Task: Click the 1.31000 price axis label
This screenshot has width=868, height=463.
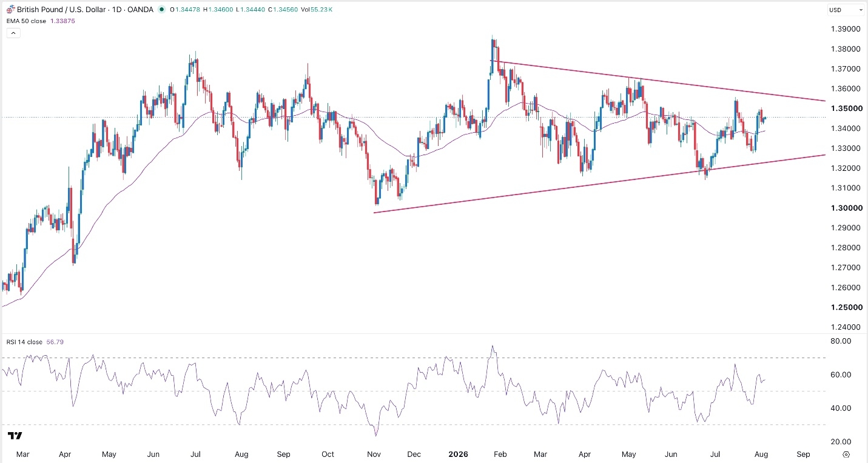Action: point(846,188)
